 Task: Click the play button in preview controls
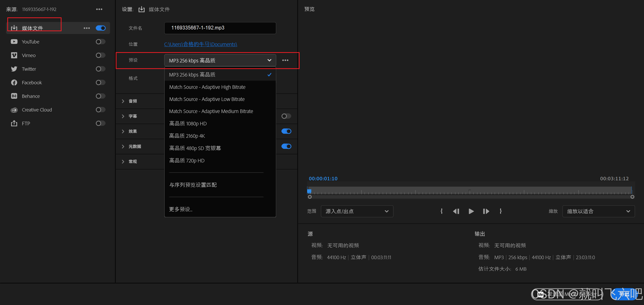pyautogui.click(x=471, y=211)
